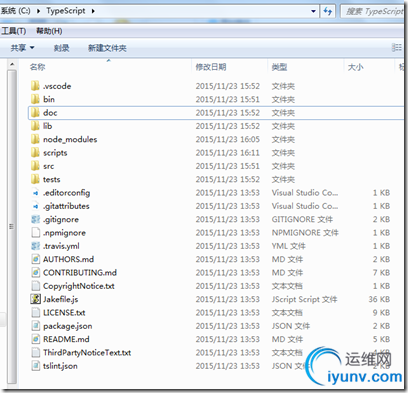The height and width of the screenshot is (393, 408).
Task: Click the 36 KB size of Jakefile.js
Action: pos(379,299)
